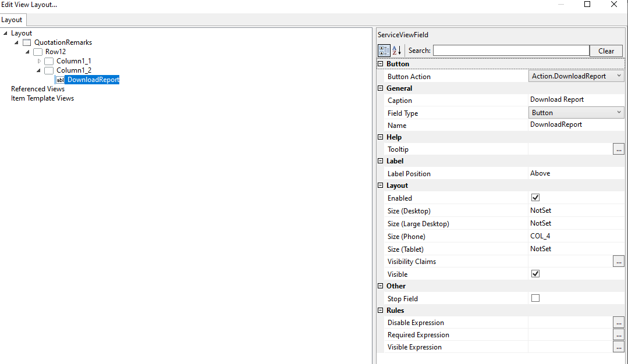The width and height of the screenshot is (628, 364).
Task: Select the Visibility Claims property label
Action: click(x=411, y=262)
